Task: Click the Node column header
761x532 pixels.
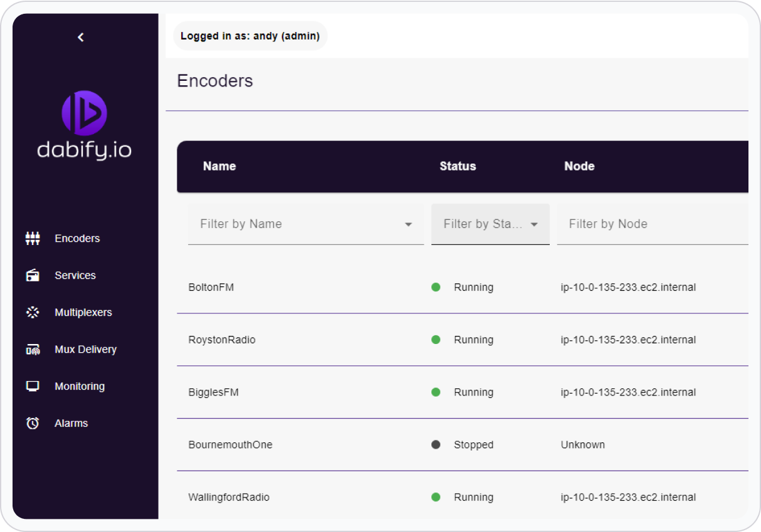Action: coord(579,166)
